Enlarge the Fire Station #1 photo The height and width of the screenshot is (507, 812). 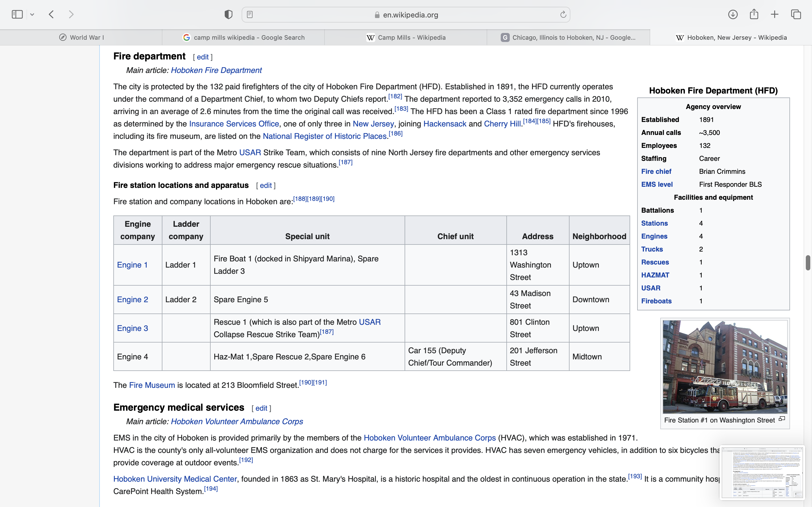[725, 366]
